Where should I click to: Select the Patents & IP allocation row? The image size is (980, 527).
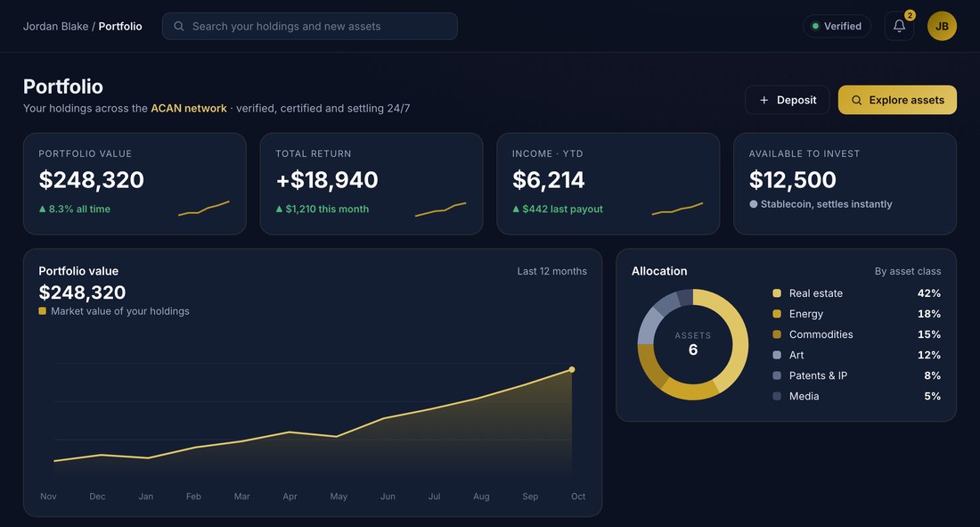pyautogui.click(x=856, y=375)
